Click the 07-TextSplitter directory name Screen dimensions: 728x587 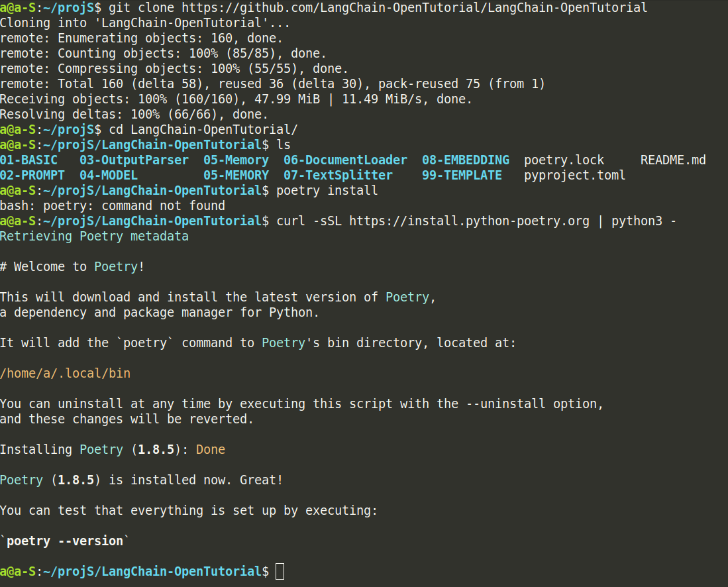[338, 176]
